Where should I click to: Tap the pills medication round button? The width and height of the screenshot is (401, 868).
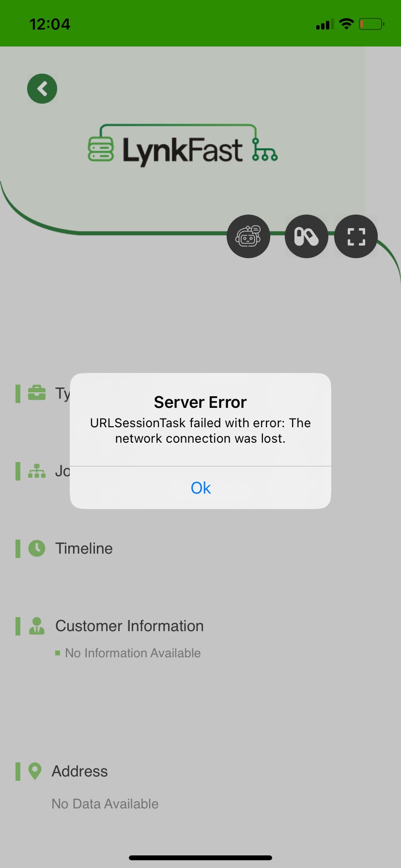tap(307, 236)
